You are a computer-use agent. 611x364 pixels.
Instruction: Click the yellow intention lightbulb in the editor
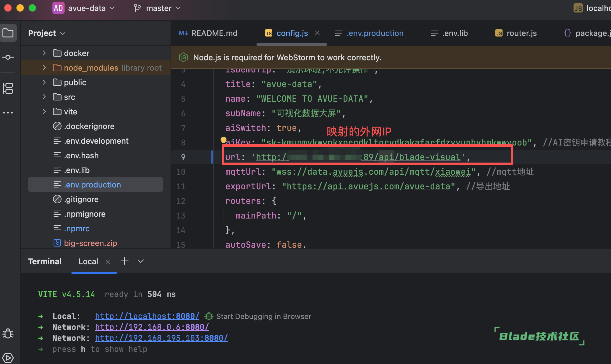tap(224, 140)
